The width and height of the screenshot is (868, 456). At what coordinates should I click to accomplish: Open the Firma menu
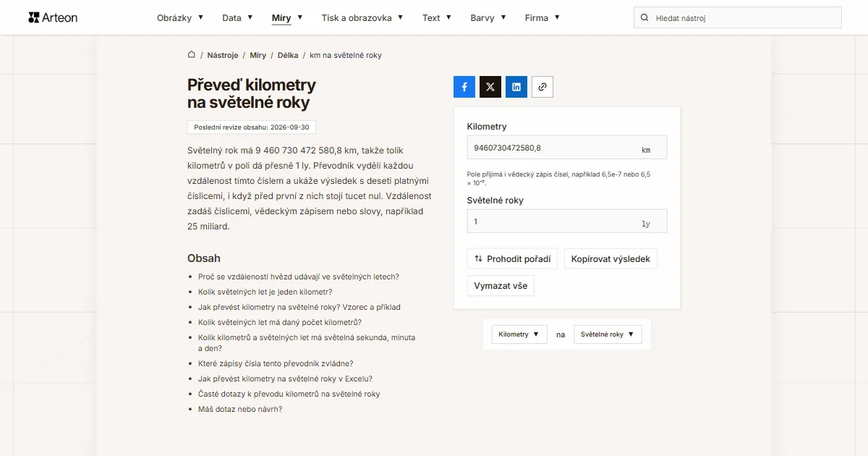click(542, 17)
